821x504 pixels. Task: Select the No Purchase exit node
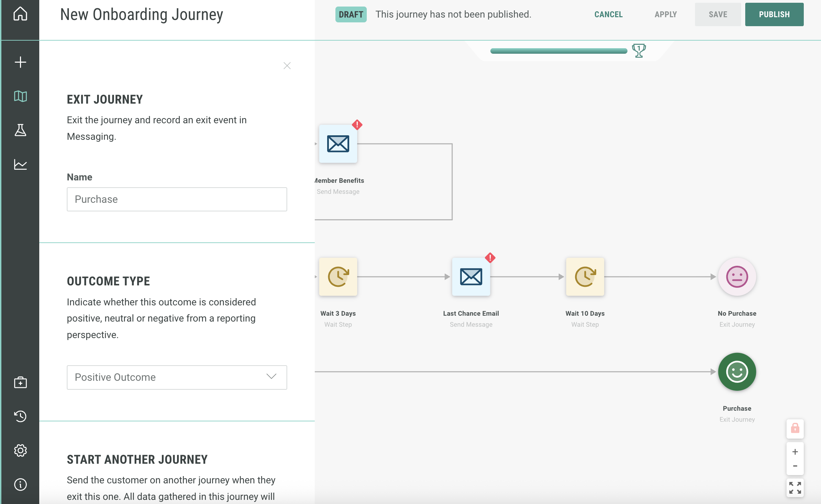(737, 277)
